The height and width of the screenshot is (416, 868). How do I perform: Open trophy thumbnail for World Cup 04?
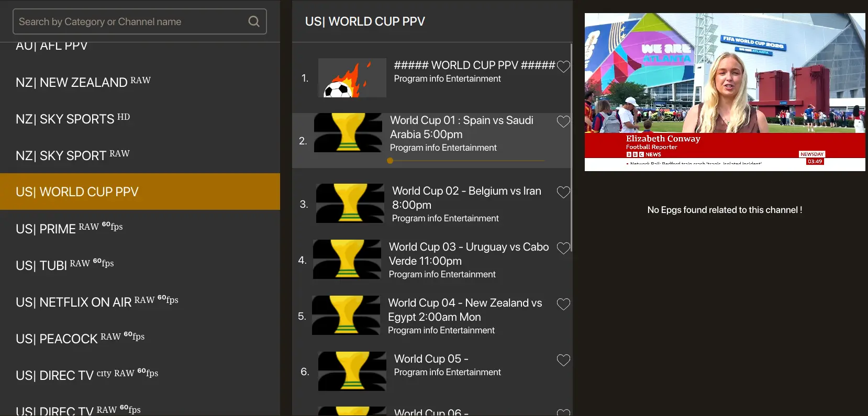(346, 316)
